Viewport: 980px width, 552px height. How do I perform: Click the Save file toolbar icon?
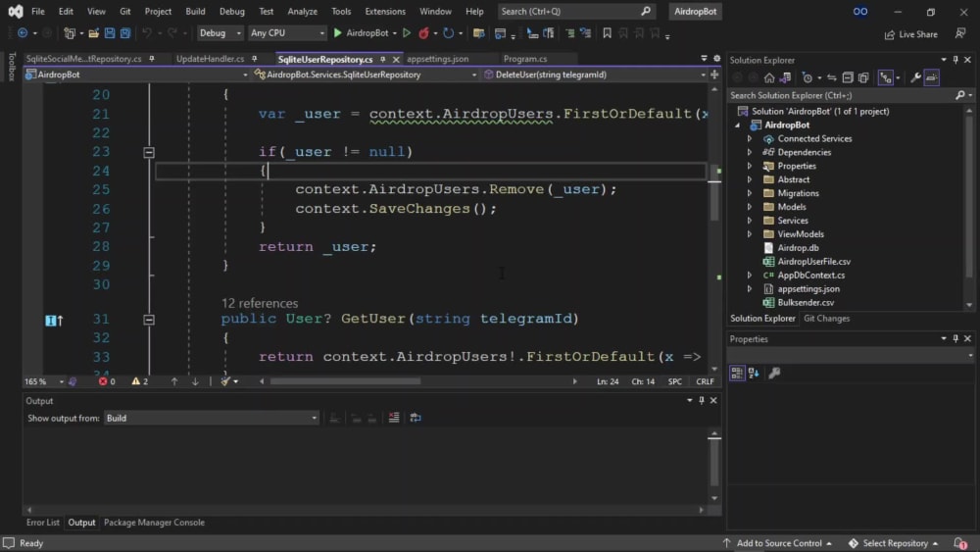(x=110, y=33)
